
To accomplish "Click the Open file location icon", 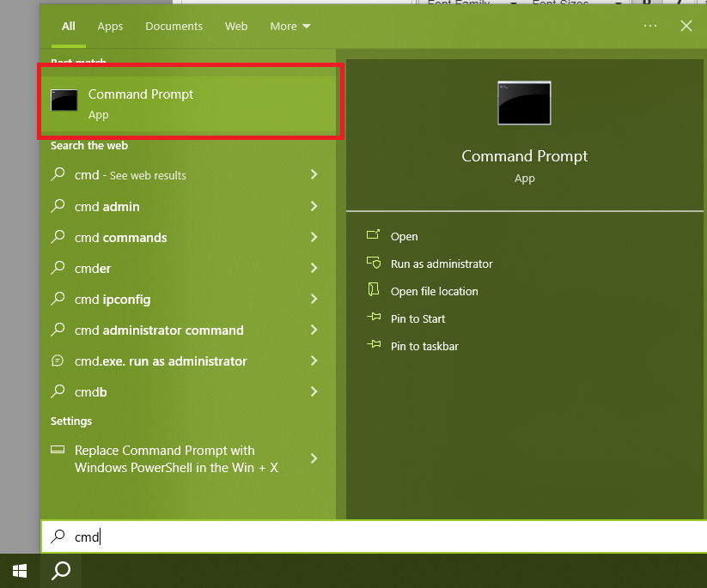I will tap(374, 289).
